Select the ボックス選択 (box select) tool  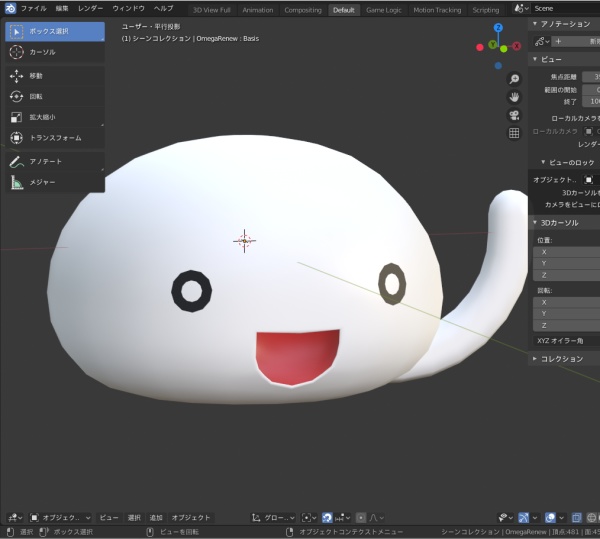point(55,31)
